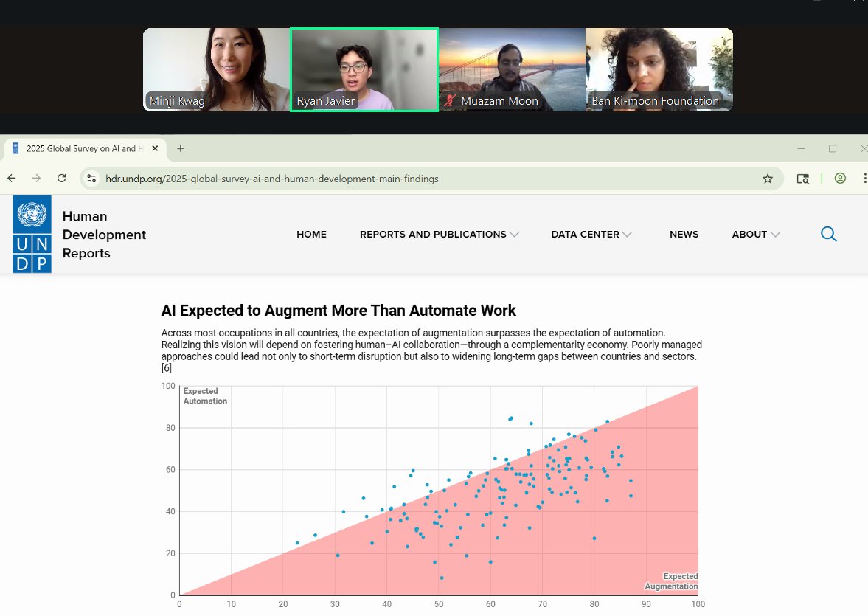Click the muted microphone icon on Muazam Moon
This screenshot has width=868, height=616.
[450, 100]
